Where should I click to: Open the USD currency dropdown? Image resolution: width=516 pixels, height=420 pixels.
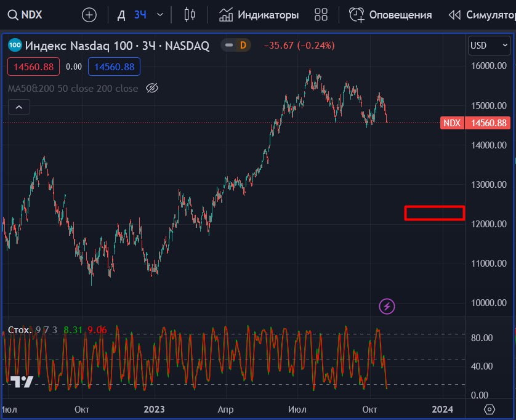pos(489,46)
